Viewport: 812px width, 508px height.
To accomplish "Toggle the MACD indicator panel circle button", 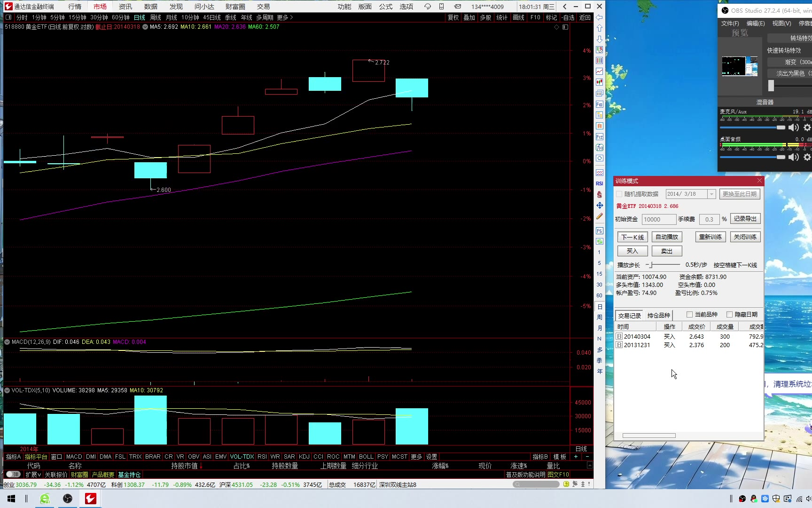I will point(7,342).
